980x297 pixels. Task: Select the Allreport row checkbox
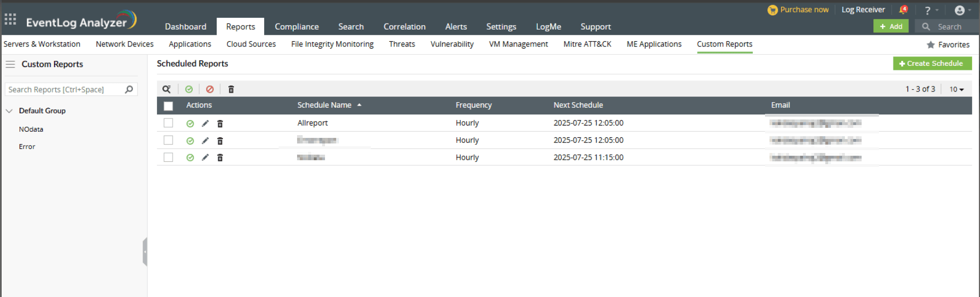coord(168,123)
